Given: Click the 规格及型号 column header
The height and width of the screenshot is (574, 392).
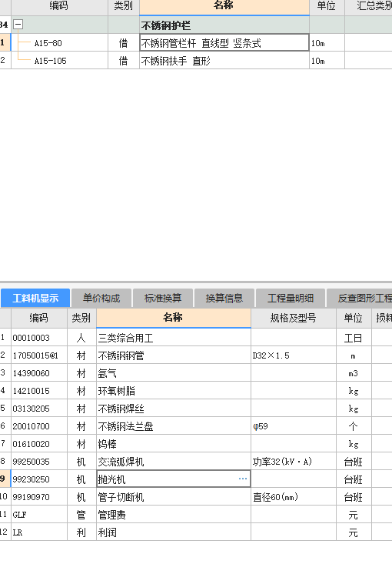Looking at the screenshot, I should tap(294, 318).
